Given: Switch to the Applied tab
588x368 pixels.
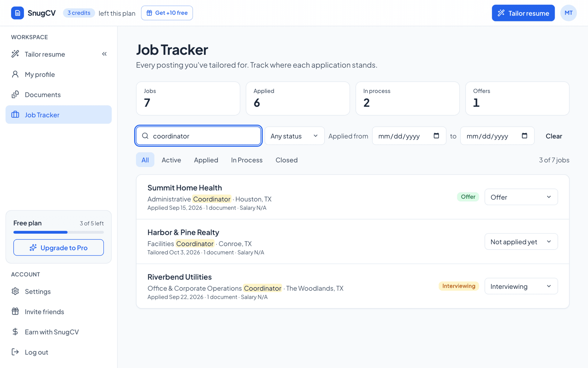Looking at the screenshot, I should pyautogui.click(x=206, y=160).
